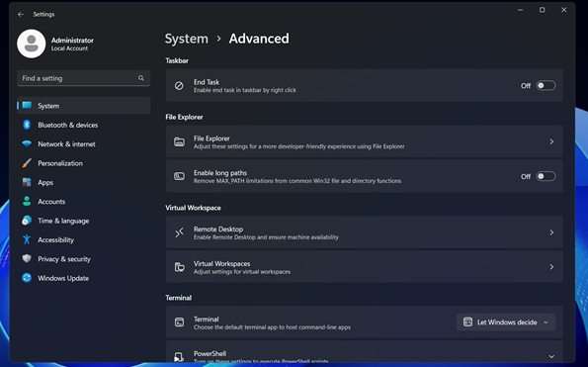Click the Enable long paths icon
Viewport: 588px width, 367px height.
pyautogui.click(x=179, y=176)
